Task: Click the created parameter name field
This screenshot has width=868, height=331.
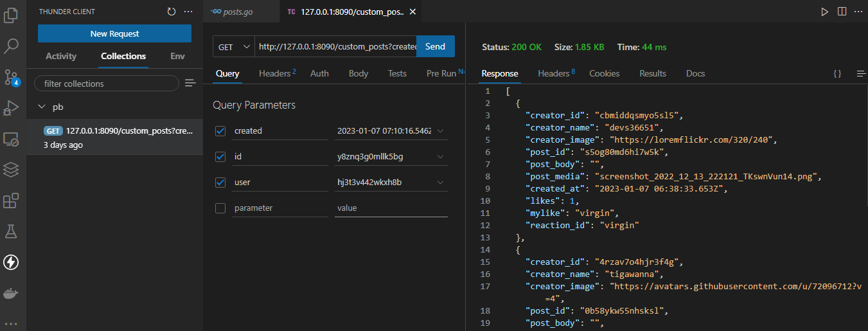Action: click(x=280, y=131)
